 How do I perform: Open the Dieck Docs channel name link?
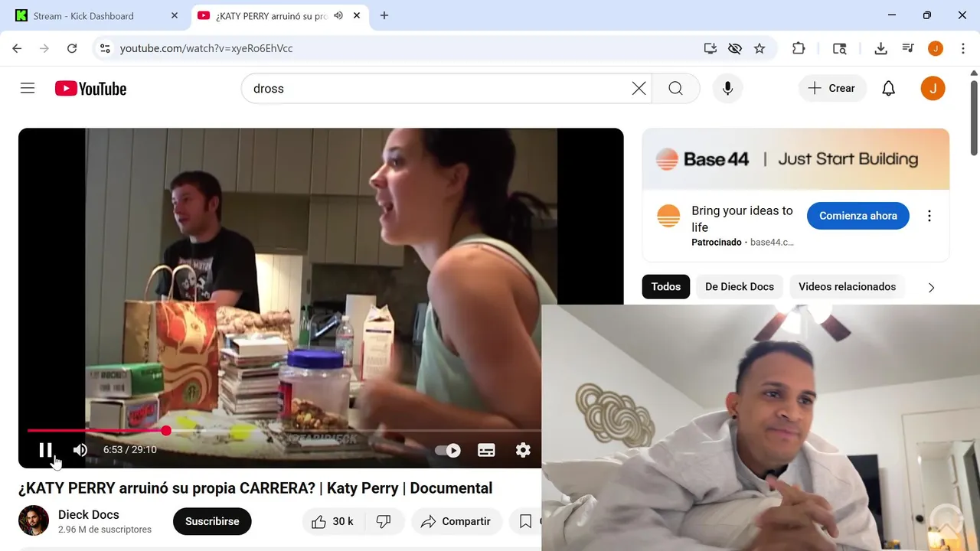(x=89, y=514)
